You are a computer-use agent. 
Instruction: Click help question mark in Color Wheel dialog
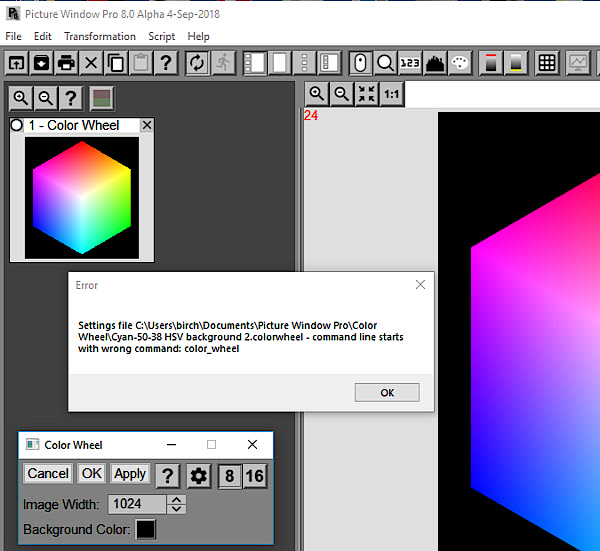(x=168, y=476)
